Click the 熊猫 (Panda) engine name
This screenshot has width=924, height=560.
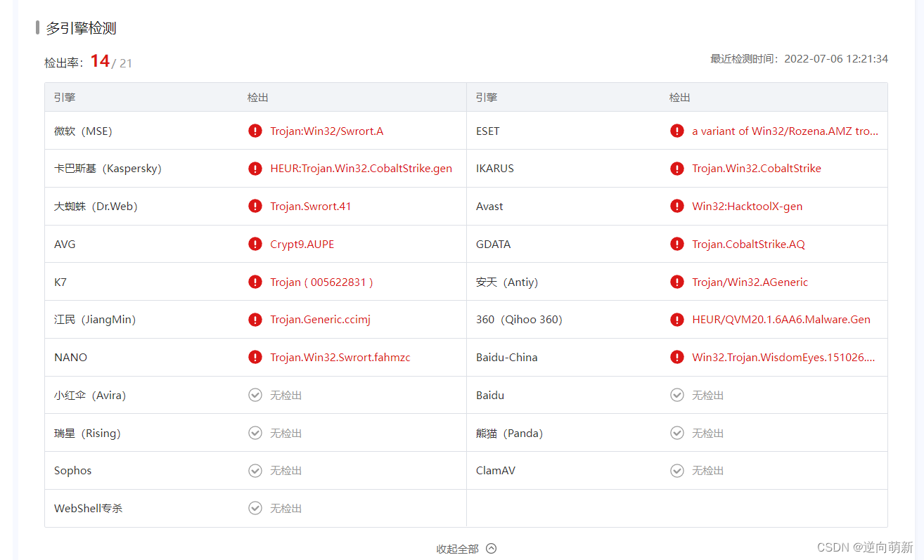tap(510, 434)
